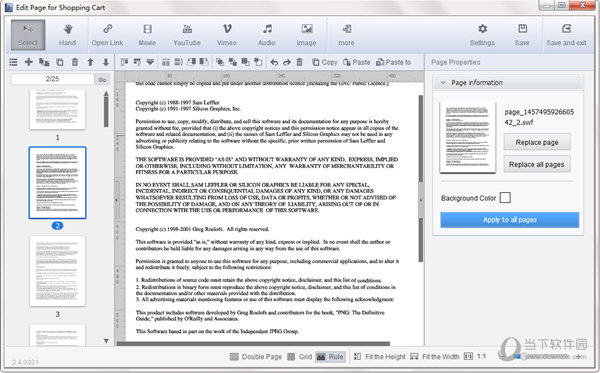Add a YouTube video
Image resolution: width=600 pixels, height=373 pixels.
(187, 35)
